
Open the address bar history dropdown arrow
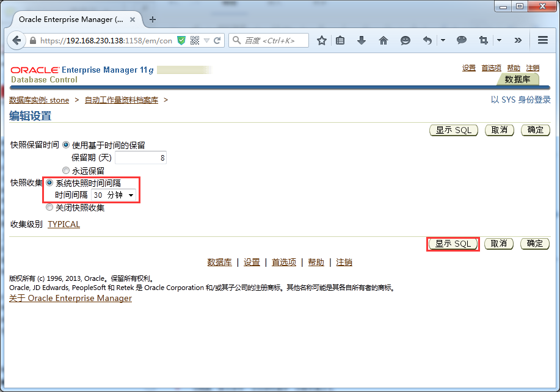tap(206, 41)
